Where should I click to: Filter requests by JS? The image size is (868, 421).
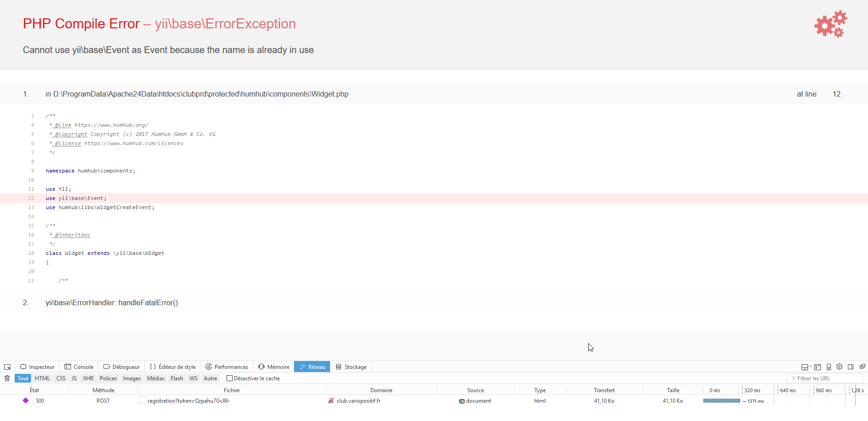click(x=74, y=378)
